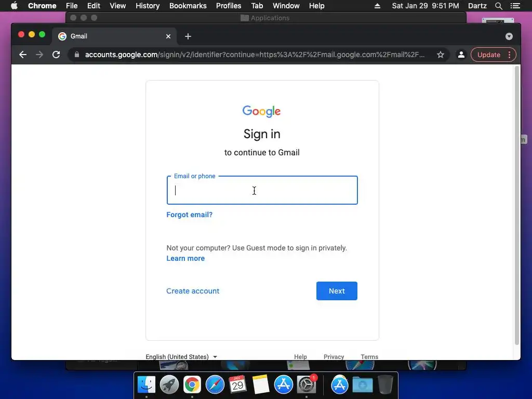
Task: Open the English (United States) language dropdown
Action: (181, 356)
